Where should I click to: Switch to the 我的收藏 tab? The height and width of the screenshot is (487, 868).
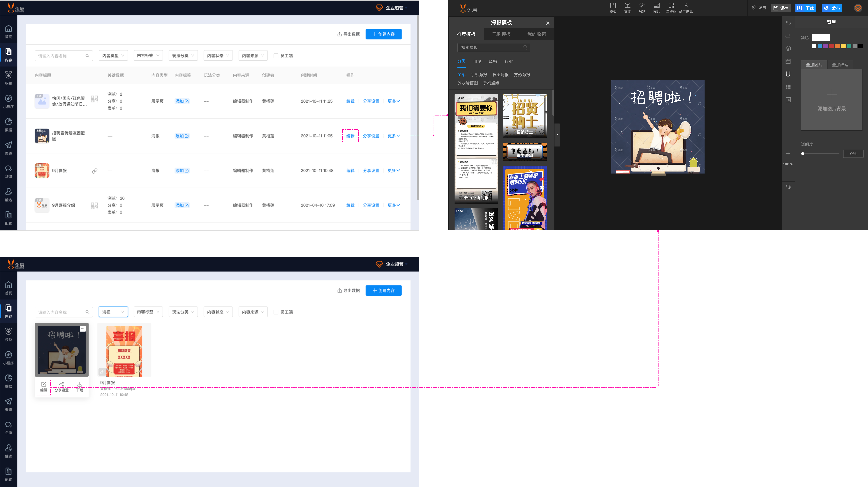tap(536, 34)
